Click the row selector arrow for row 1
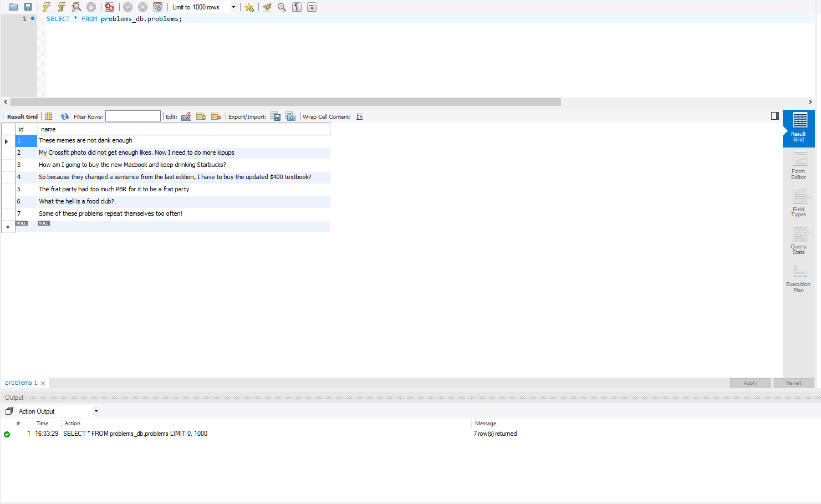 pyautogui.click(x=8, y=141)
